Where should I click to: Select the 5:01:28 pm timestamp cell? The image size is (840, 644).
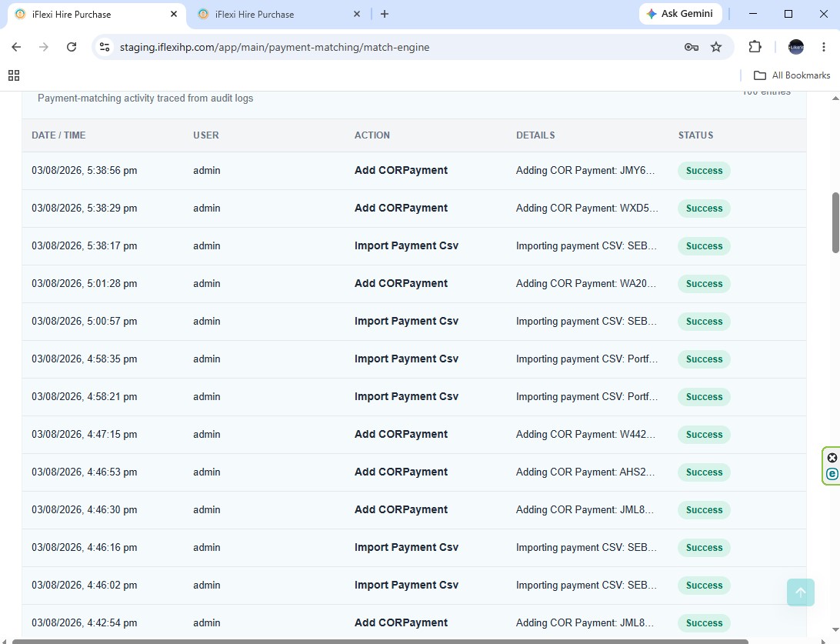84,283
